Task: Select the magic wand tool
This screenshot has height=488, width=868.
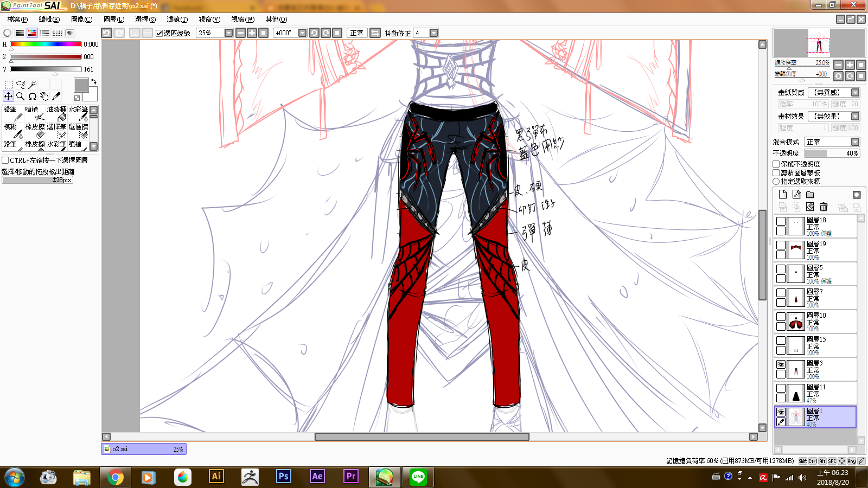Action: [x=32, y=84]
